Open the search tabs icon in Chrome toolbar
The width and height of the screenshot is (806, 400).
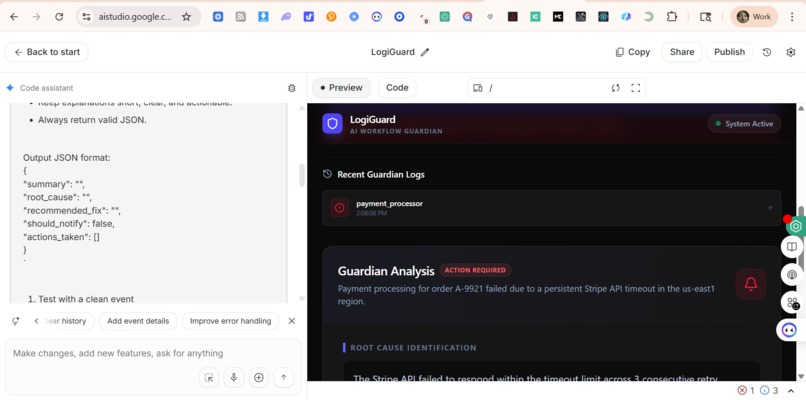click(705, 17)
